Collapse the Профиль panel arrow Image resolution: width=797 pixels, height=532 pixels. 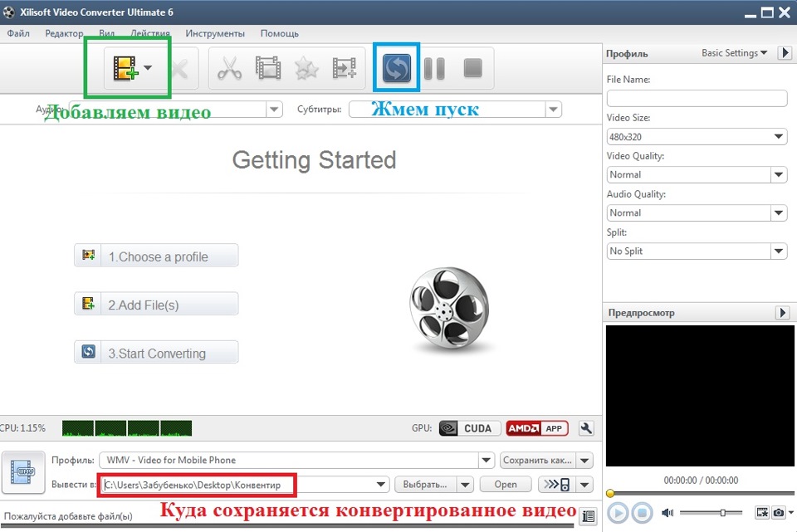pyautogui.click(x=785, y=53)
